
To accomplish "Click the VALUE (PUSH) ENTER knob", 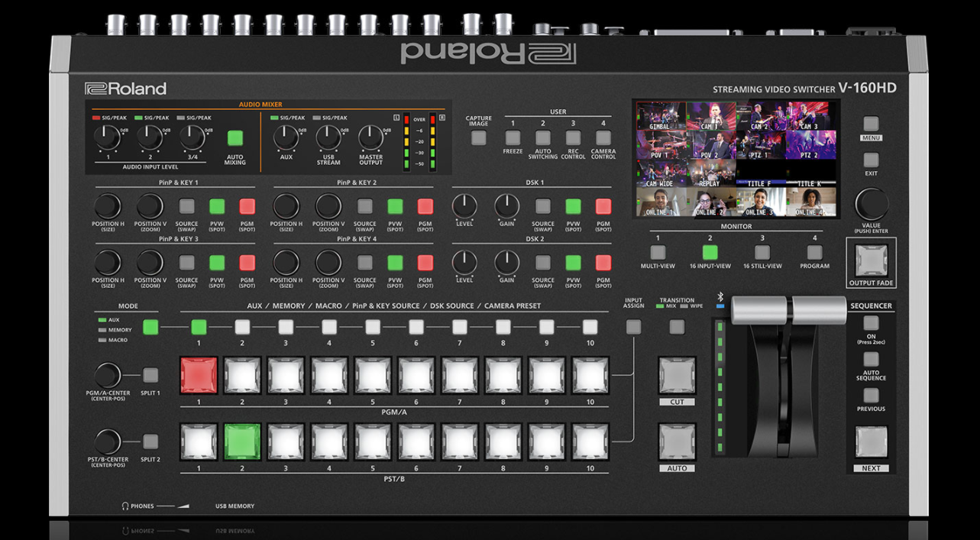I will (x=872, y=204).
